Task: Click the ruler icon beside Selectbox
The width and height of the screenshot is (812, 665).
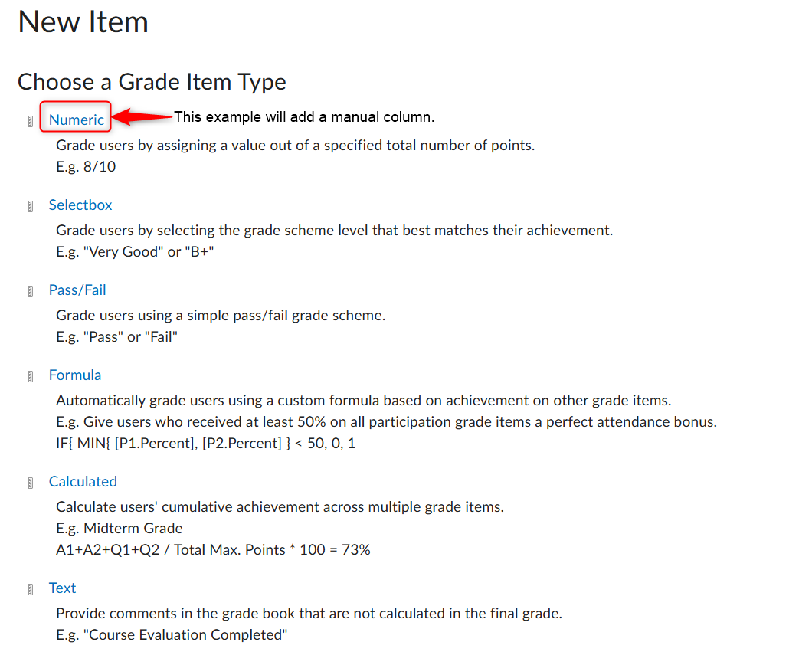Action: [x=31, y=206]
